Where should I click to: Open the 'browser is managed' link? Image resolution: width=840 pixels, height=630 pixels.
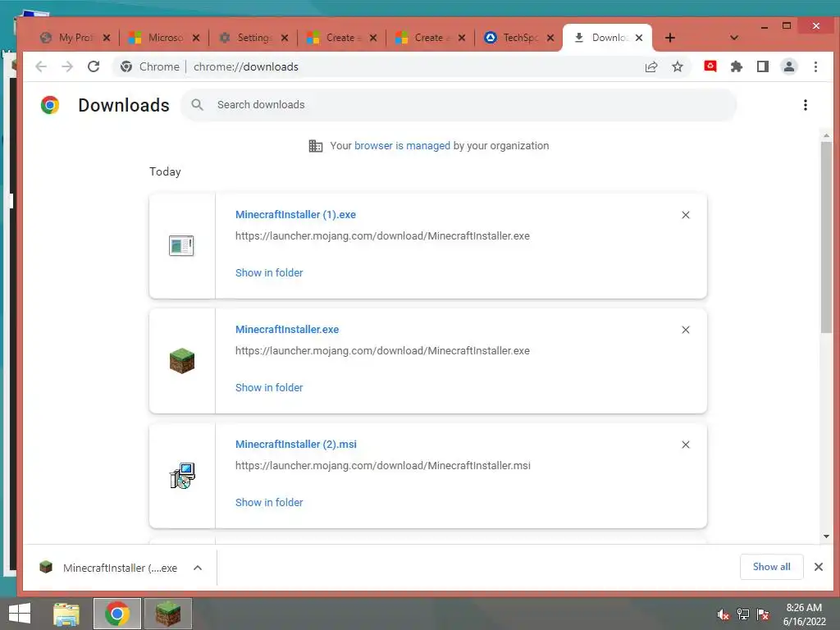402,146
